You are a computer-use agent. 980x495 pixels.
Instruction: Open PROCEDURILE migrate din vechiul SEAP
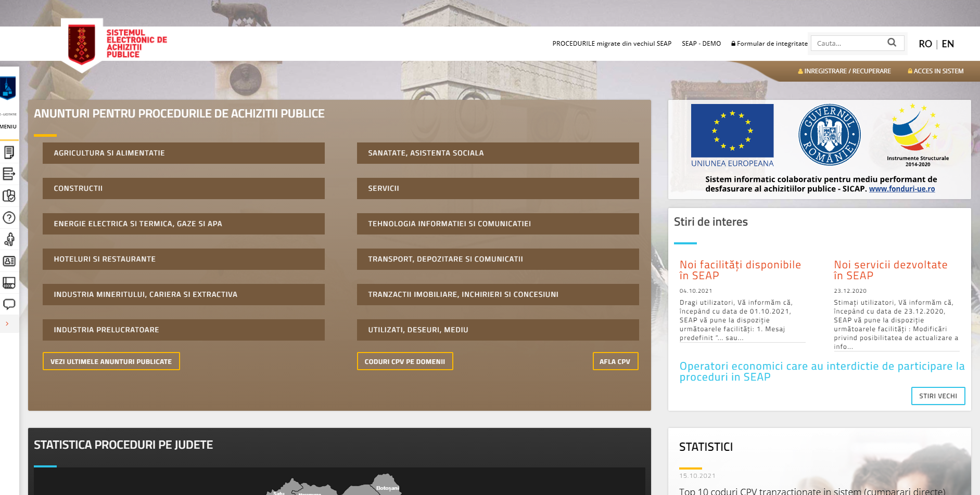point(612,44)
